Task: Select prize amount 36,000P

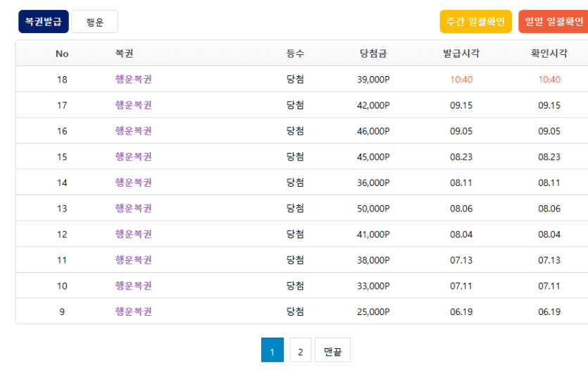Action: tap(373, 183)
